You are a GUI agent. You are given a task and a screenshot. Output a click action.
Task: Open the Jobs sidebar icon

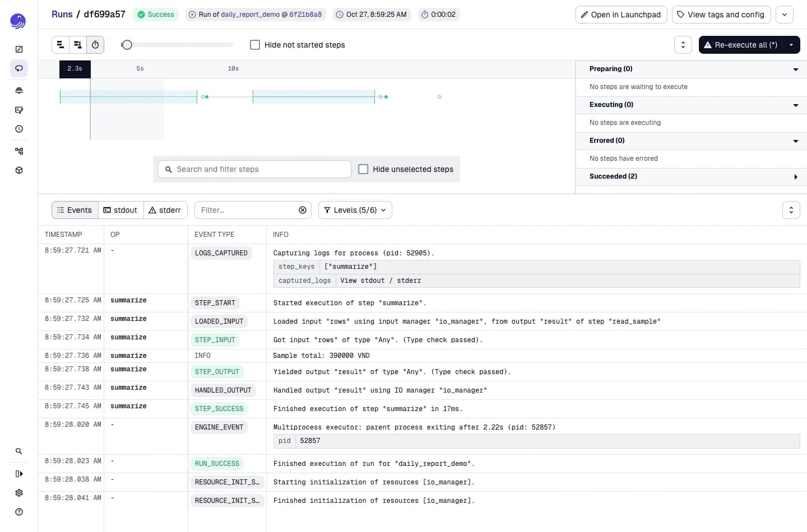[x=19, y=110]
